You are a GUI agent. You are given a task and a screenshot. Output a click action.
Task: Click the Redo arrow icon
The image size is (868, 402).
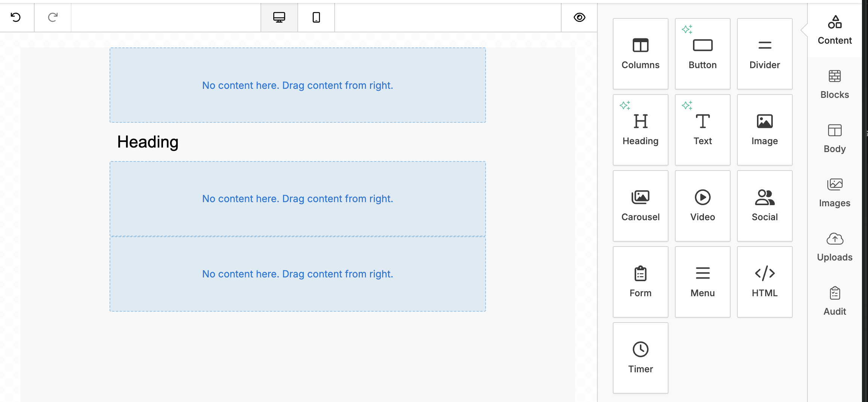click(x=53, y=17)
